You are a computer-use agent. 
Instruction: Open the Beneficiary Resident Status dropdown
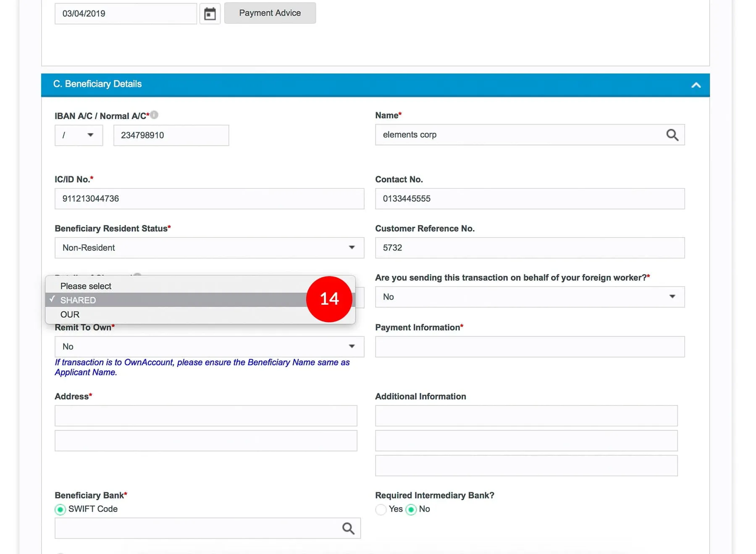pos(209,248)
